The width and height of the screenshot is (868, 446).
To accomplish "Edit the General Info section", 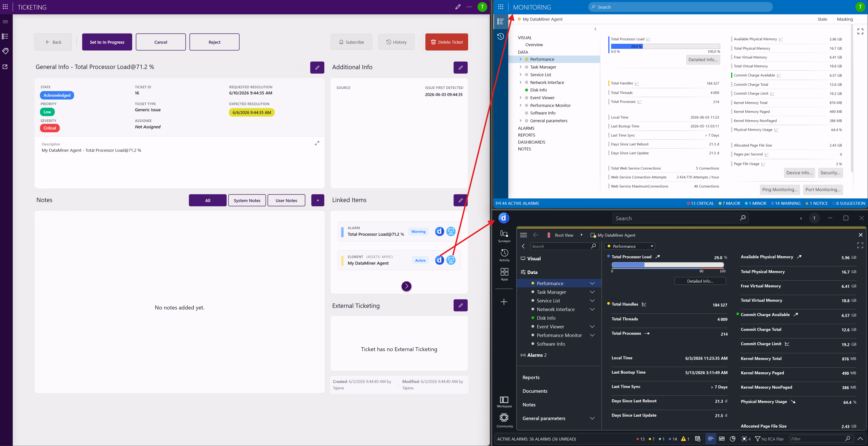I will 317,67.
